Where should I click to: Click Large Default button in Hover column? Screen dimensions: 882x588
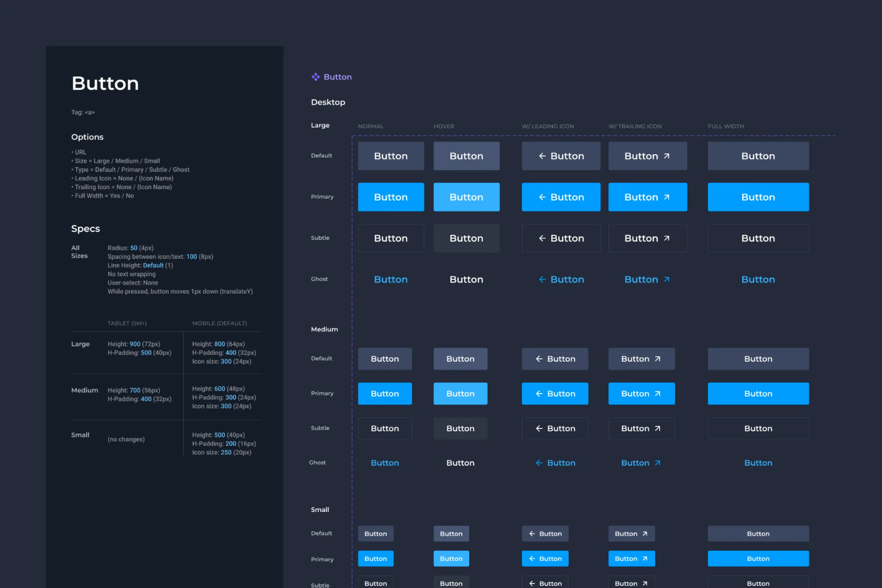(x=466, y=156)
